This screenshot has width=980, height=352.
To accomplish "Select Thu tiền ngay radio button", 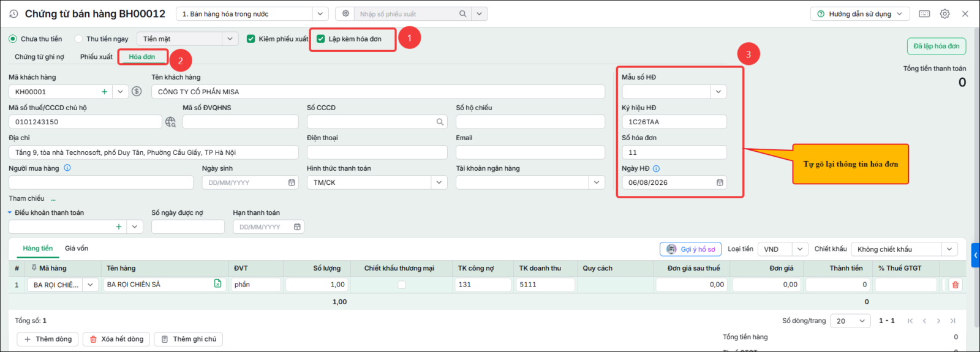I will tap(78, 39).
